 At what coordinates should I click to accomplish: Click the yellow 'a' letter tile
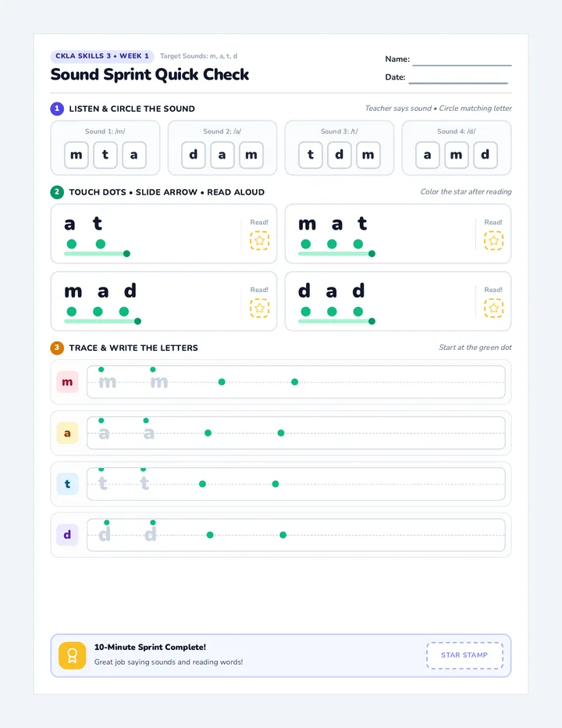click(x=67, y=433)
